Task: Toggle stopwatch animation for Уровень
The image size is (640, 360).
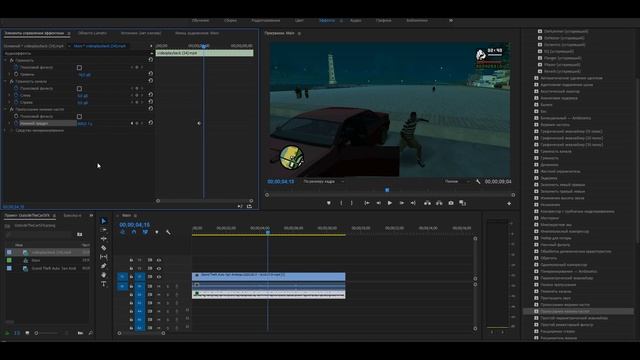Action: click(x=16, y=74)
